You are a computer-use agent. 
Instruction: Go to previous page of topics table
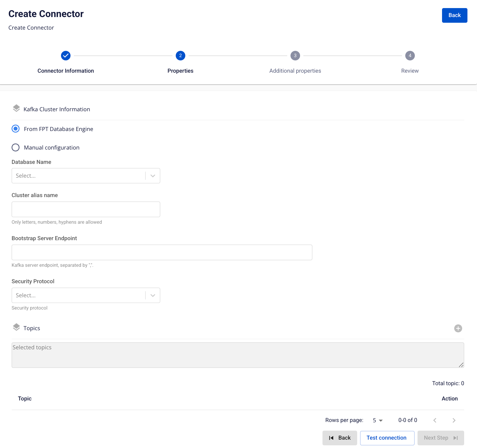tap(435, 420)
